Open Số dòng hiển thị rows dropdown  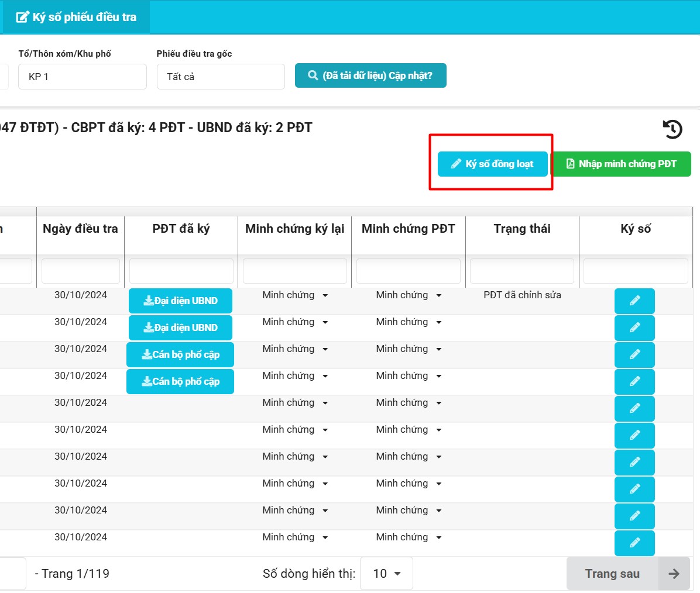[386, 574]
